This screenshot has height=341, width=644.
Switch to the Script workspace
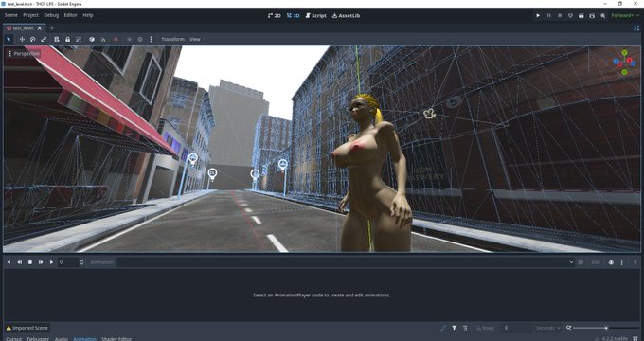315,15
